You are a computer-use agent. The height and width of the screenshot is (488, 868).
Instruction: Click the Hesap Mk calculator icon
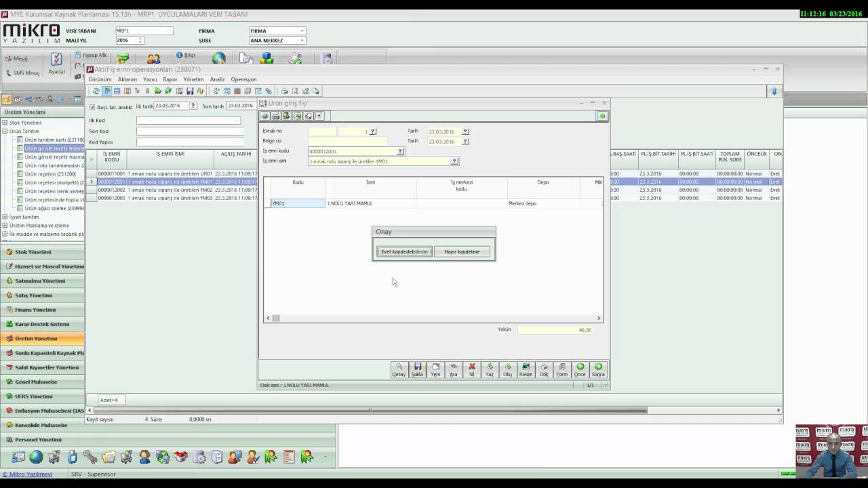91,55
